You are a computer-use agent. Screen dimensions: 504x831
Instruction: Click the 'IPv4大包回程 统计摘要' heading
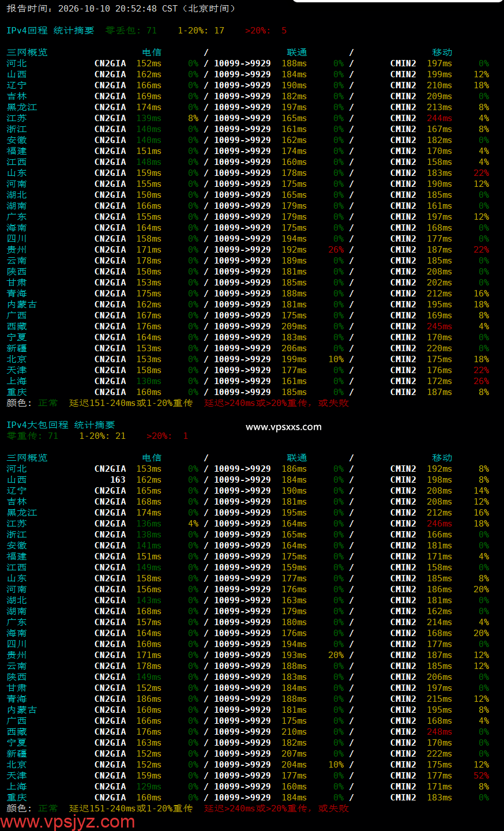pyautogui.click(x=61, y=425)
